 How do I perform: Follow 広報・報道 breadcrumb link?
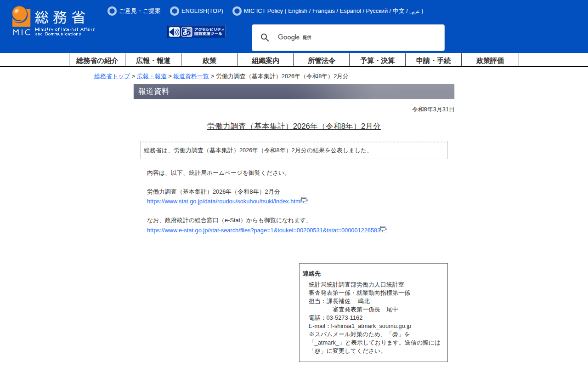[152, 76]
